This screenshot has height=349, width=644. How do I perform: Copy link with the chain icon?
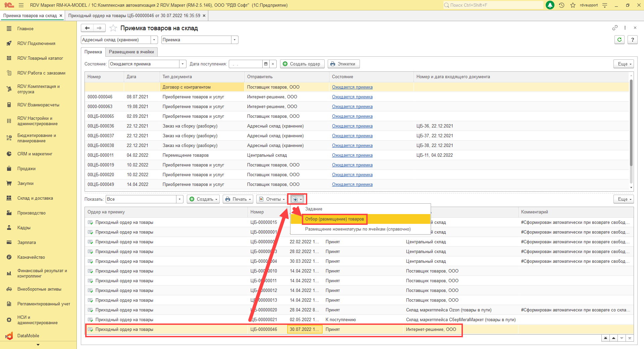[x=615, y=28]
